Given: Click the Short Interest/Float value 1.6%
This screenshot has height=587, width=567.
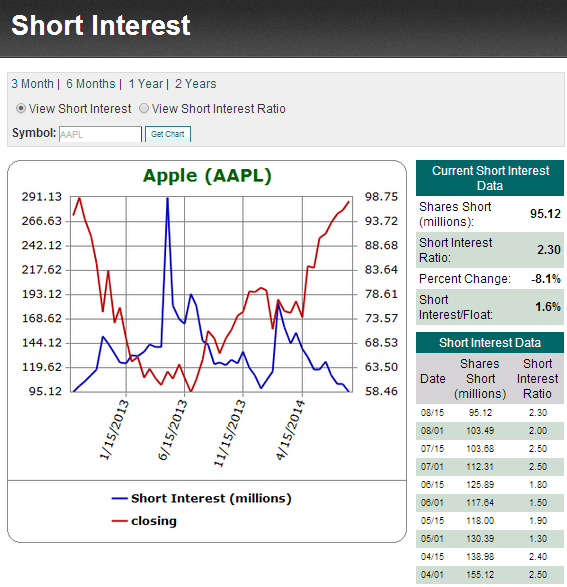Looking at the screenshot, I should pyautogui.click(x=548, y=307).
